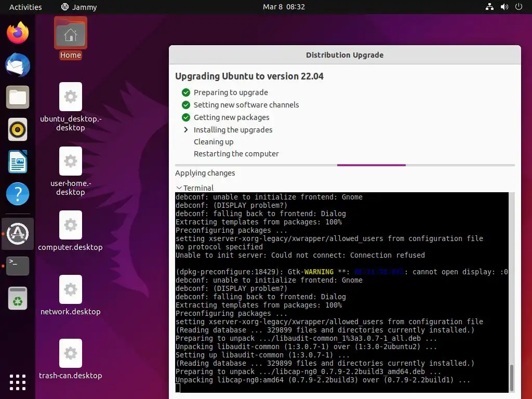Click 'Unpacking libcap-ng0:amd64' terminal line

(323, 380)
